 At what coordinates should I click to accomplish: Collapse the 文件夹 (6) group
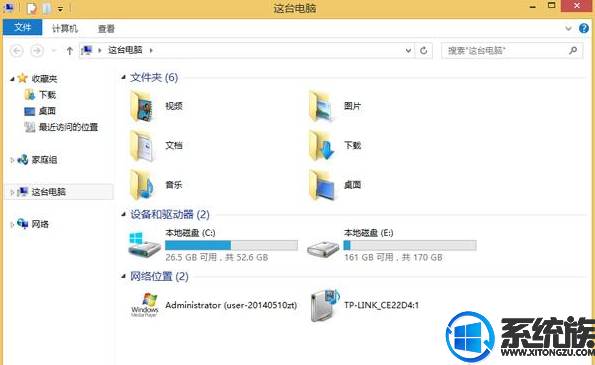[x=123, y=77]
